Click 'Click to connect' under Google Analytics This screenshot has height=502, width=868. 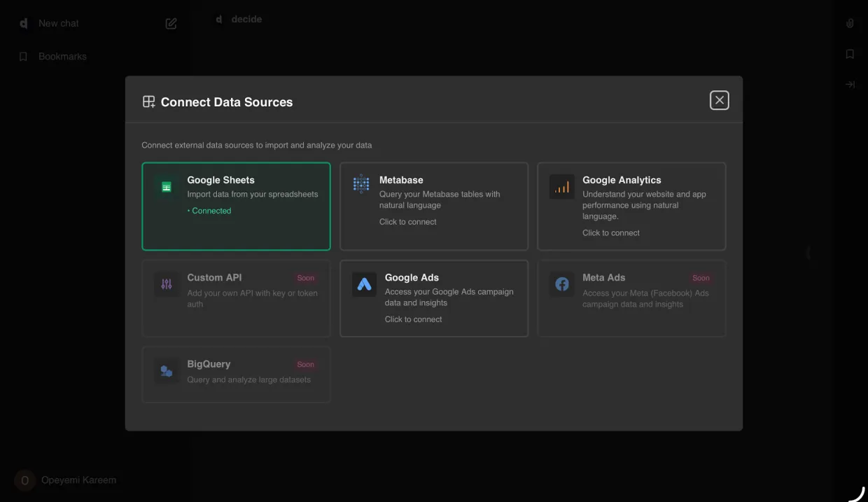tap(610, 233)
